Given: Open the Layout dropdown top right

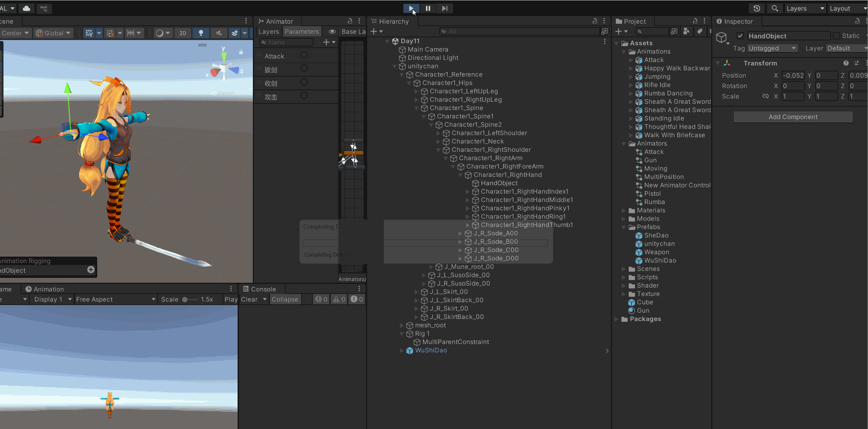Looking at the screenshot, I should pyautogui.click(x=847, y=8).
